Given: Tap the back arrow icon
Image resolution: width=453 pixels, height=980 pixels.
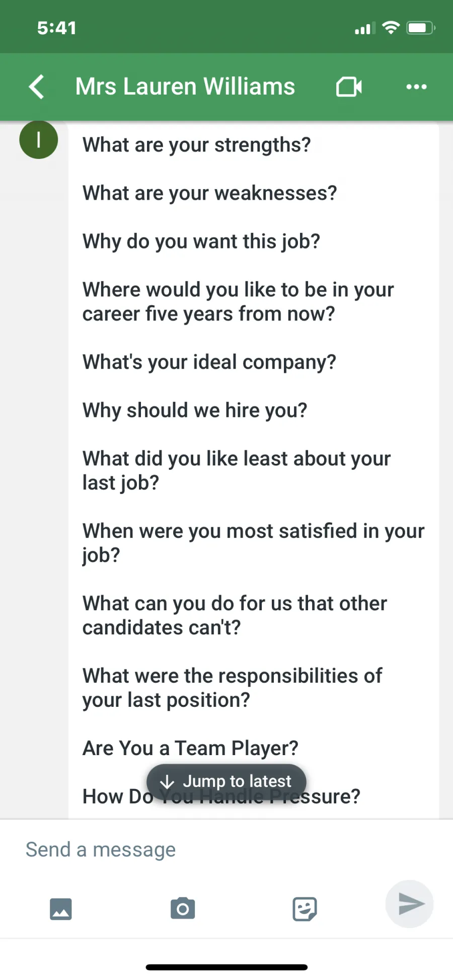Looking at the screenshot, I should click(37, 87).
